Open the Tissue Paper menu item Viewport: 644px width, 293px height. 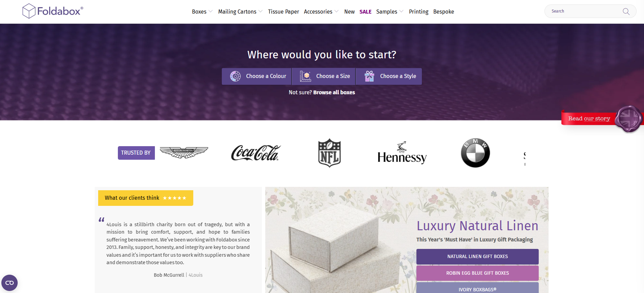283,12
